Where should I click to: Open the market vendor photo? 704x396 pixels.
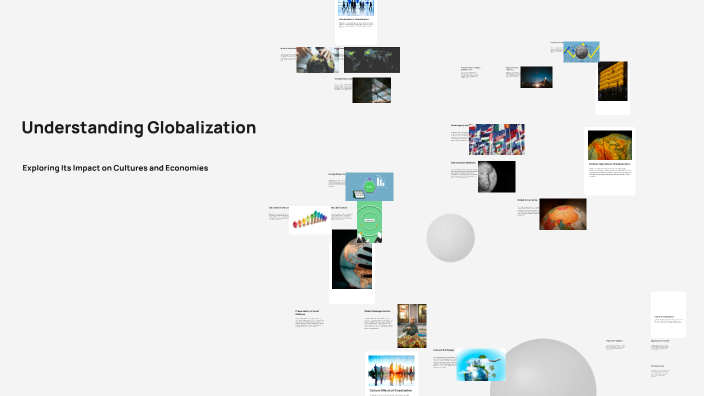pos(412,326)
